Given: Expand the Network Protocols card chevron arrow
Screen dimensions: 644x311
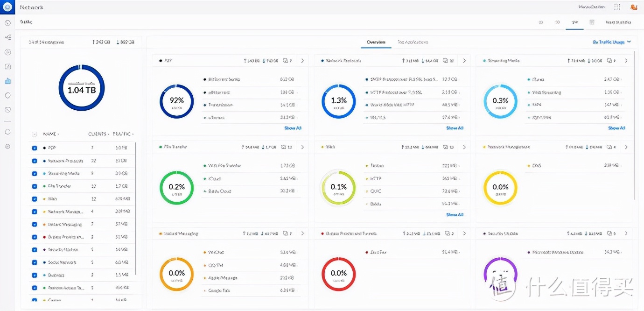Looking at the screenshot, I should click(x=464, y=61).
